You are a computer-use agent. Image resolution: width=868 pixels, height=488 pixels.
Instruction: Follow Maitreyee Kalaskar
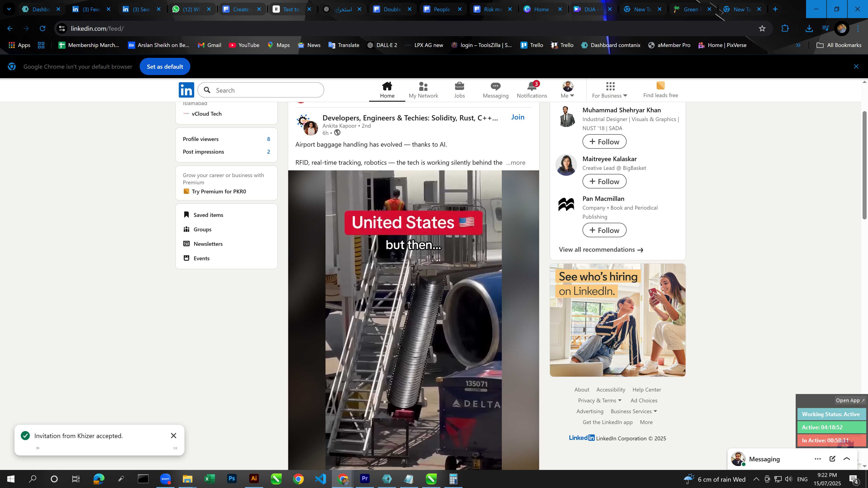(604, 181)
